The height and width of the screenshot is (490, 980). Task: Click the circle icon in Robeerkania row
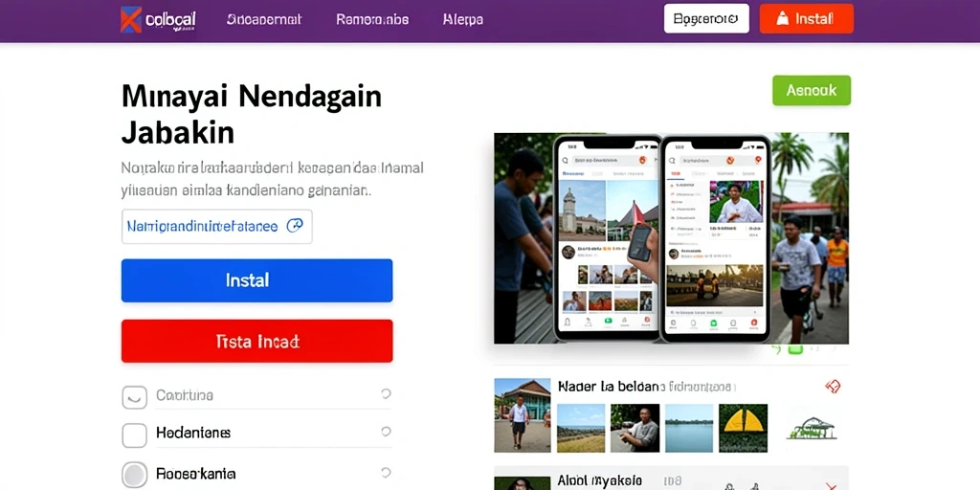click(387, 473)
